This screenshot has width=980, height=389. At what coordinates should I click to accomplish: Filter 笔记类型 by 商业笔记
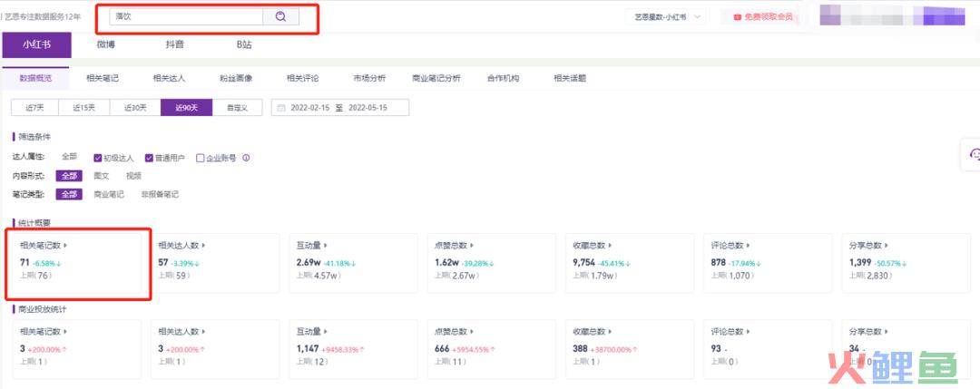(x=109, y=194)
